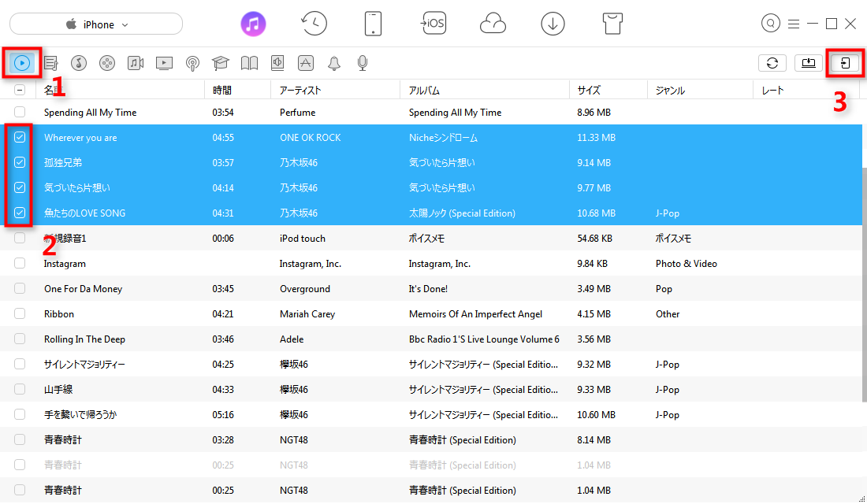Uncheck the Wherever you are checkbox
Viewport: 867px width, 504px height.
point(20,137)
